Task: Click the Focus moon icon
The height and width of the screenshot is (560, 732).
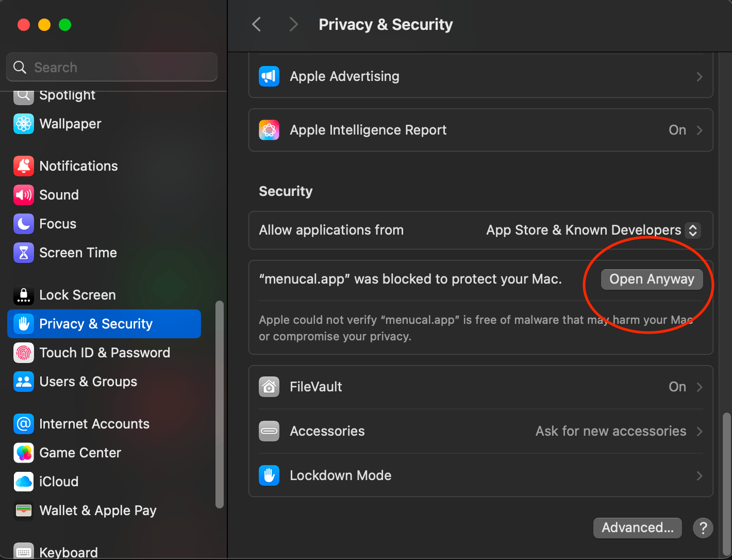Action: click(x=24, y=224)
